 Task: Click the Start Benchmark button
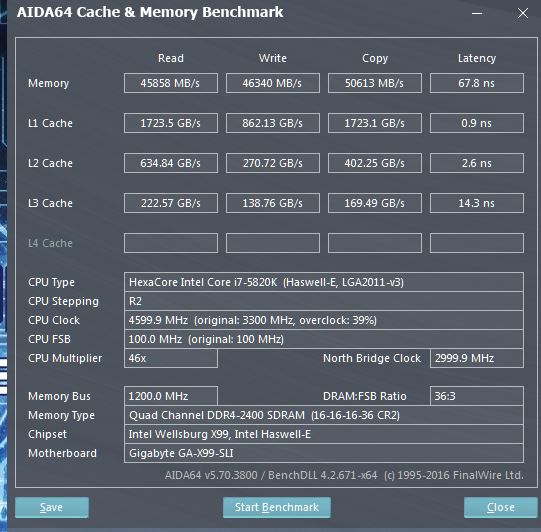(x=277, y=507)
